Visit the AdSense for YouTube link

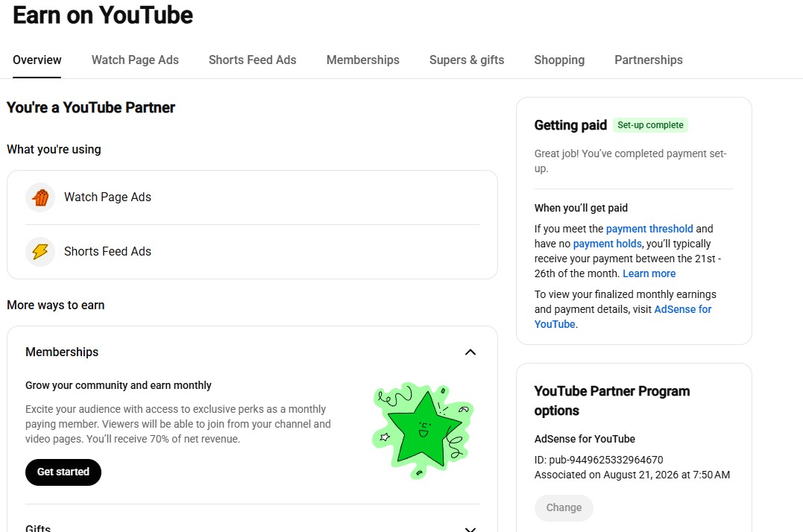(x=623, y=317)
